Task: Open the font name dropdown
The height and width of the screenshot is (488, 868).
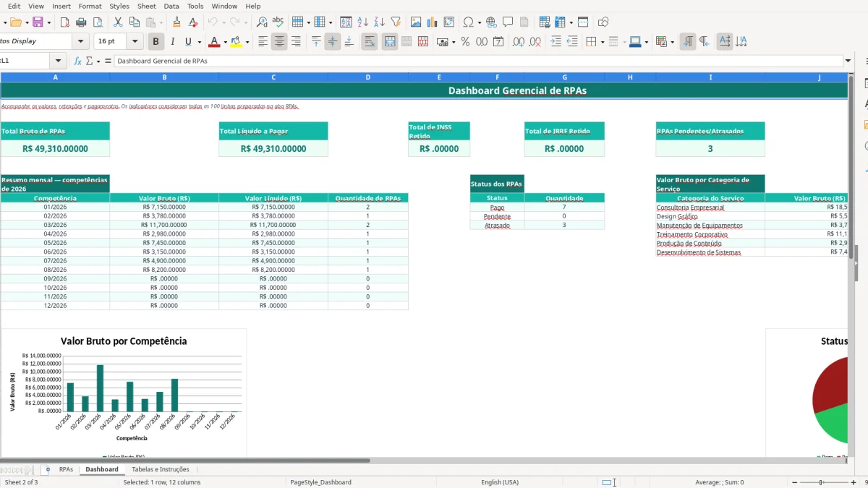Action: (81, 42)
